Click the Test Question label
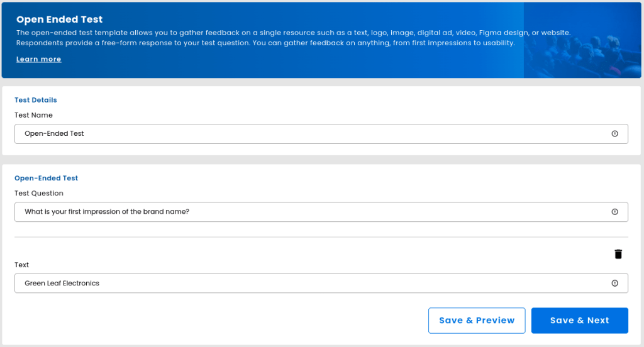 (39, 193)
